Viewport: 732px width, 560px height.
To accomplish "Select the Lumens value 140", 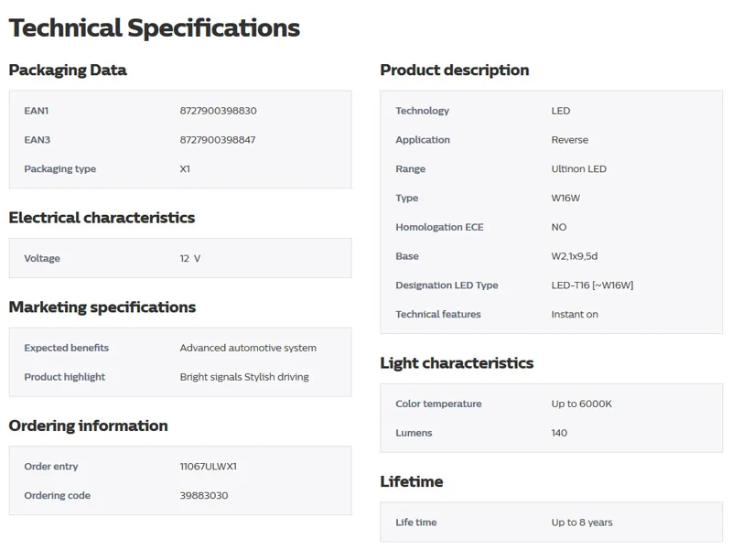I will tap(559, 433).
